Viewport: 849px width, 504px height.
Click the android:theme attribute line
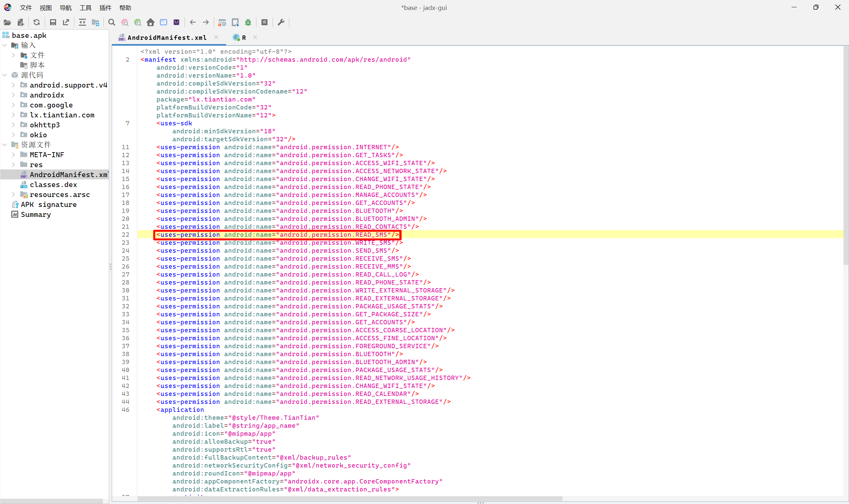click(x=246, y=418)
